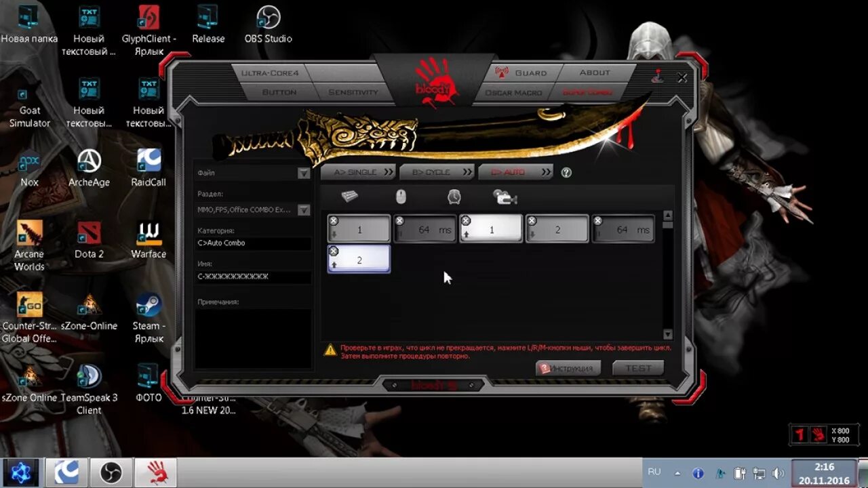Select the clock delay icon
This screenshot has height=488, width=868.
[454, 197]
